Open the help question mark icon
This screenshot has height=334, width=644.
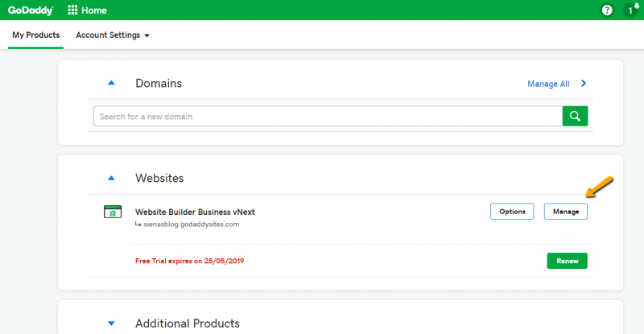[607, 10]
